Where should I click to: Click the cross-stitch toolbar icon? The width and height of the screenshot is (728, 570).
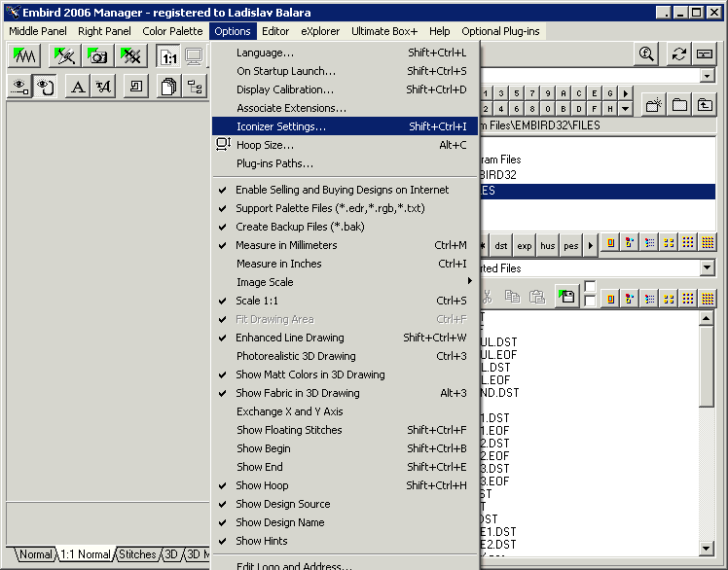pos(131,56)
